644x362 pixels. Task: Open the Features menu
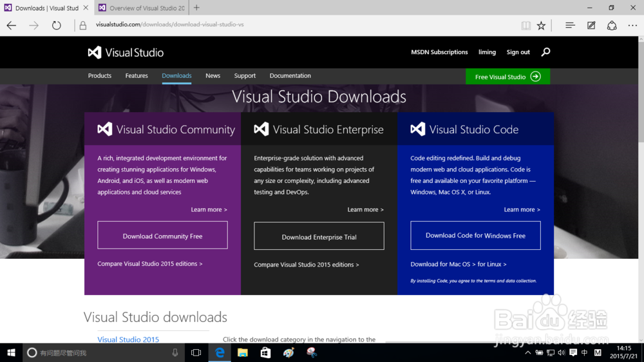pyautogui.click(x=137, y=75)
